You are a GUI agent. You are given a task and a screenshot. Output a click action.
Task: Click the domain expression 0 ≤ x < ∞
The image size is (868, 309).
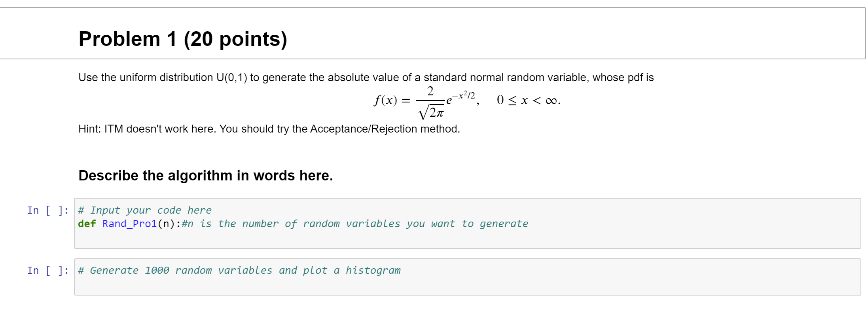[x=529, y=100]
